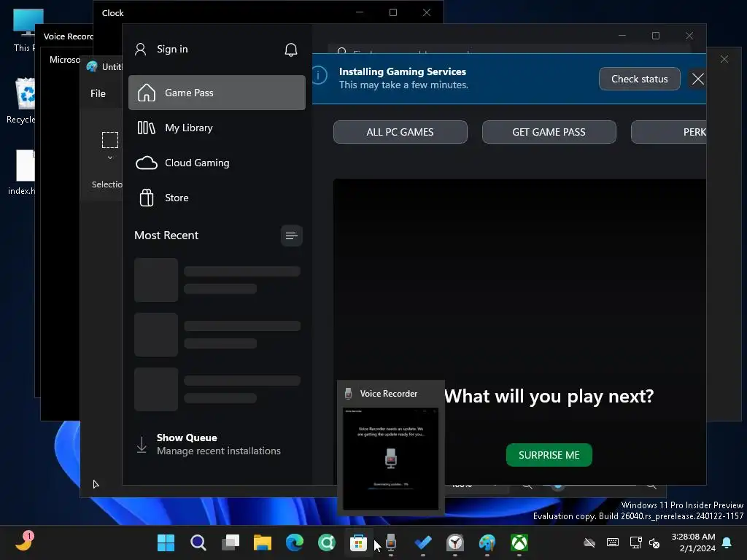747x560 pixels.
Task: Open File Explorer from the taskbar
Action: tap(263, 542)
